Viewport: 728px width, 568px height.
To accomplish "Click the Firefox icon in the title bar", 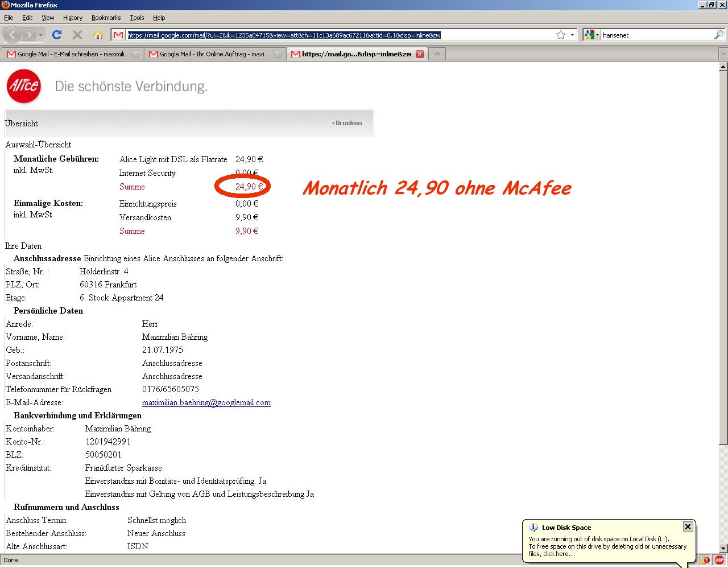I will pos(5,5).
